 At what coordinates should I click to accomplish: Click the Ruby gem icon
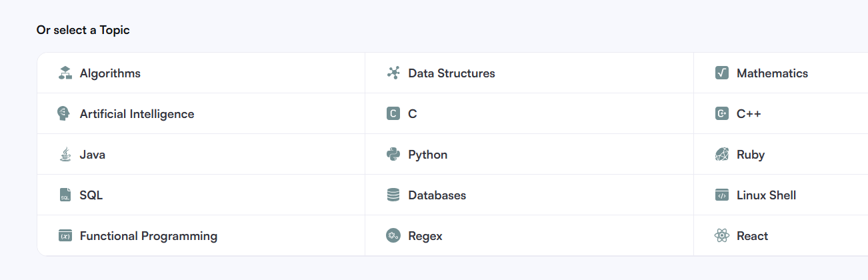721,155
